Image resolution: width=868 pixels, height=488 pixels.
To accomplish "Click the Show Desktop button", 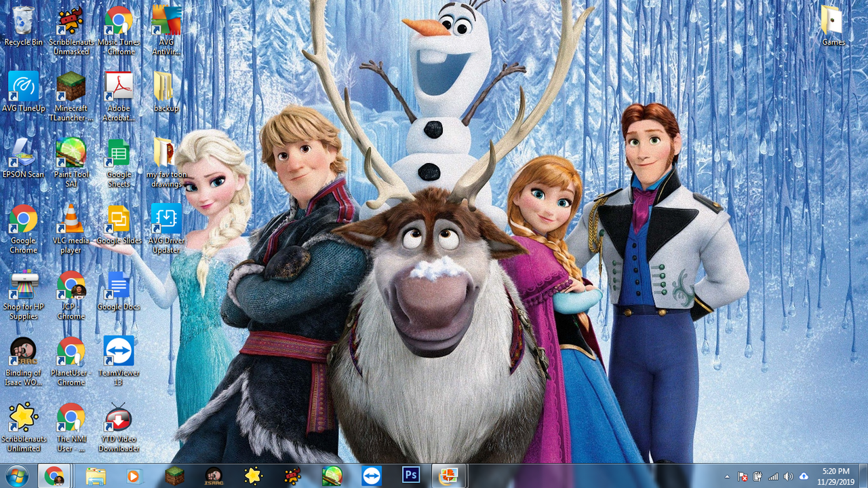I will [863, 476].
